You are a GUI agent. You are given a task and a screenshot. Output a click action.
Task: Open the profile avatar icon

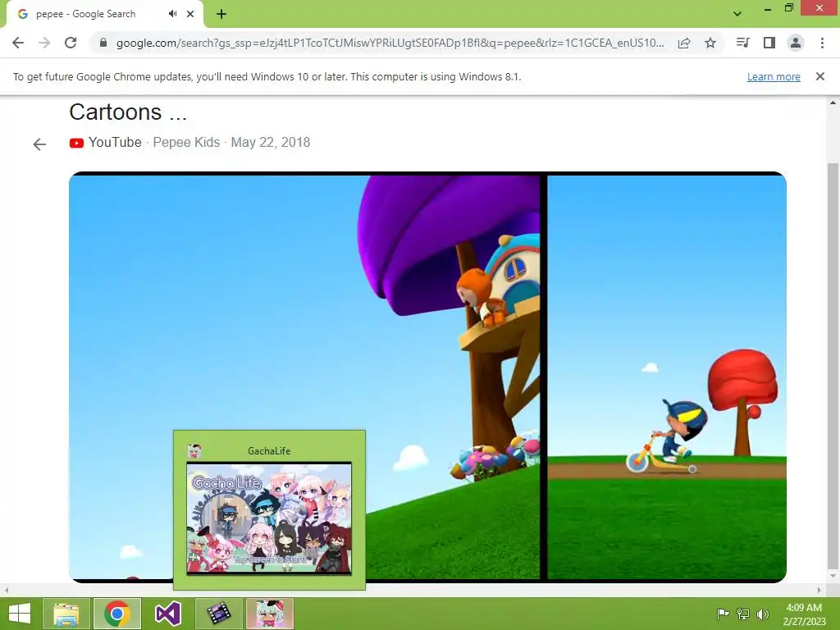(796, 43)
